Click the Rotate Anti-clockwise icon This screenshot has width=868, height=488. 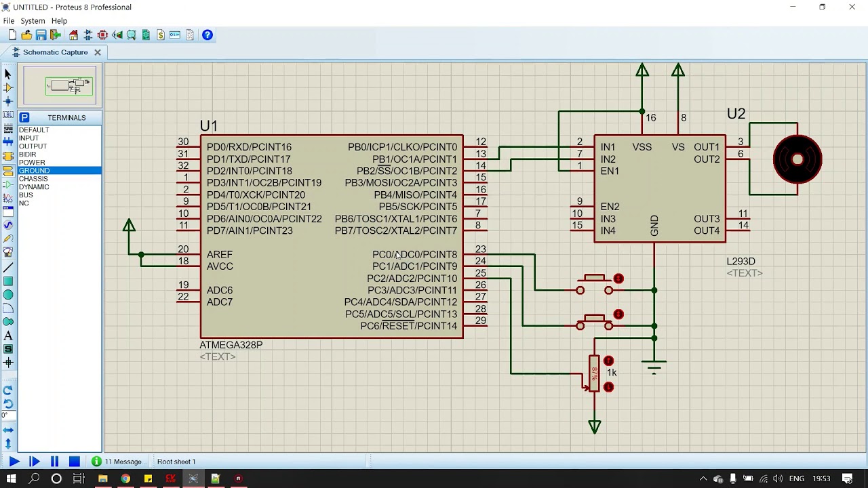8,403
